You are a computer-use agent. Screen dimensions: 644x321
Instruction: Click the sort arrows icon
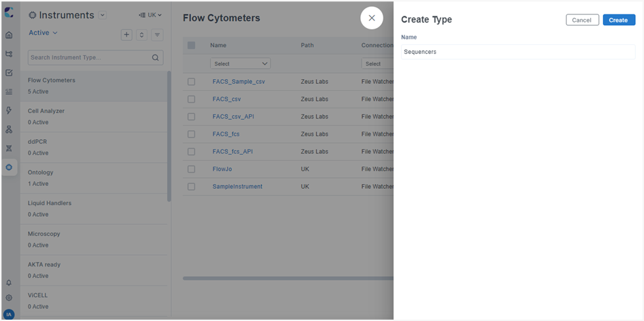coord(142,35)
